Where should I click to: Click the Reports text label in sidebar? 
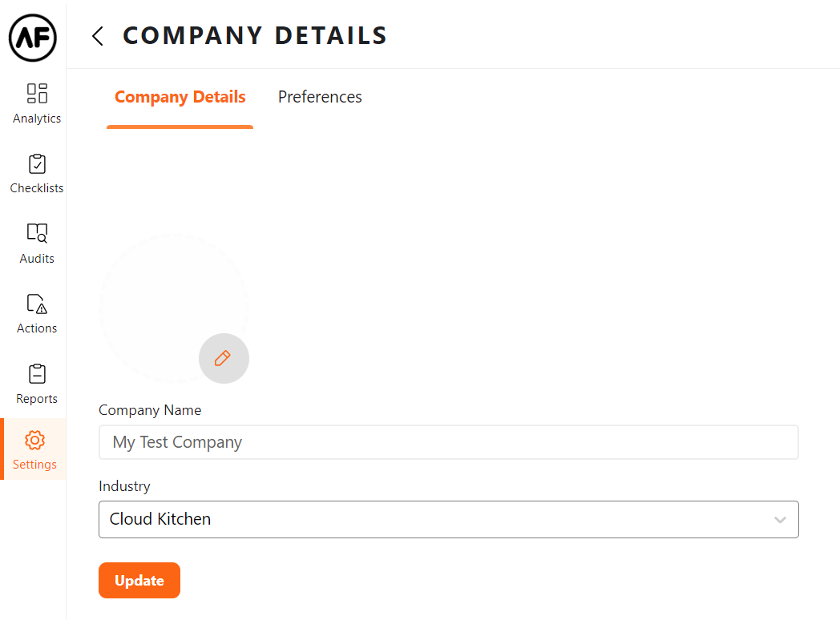pos(37,399)
